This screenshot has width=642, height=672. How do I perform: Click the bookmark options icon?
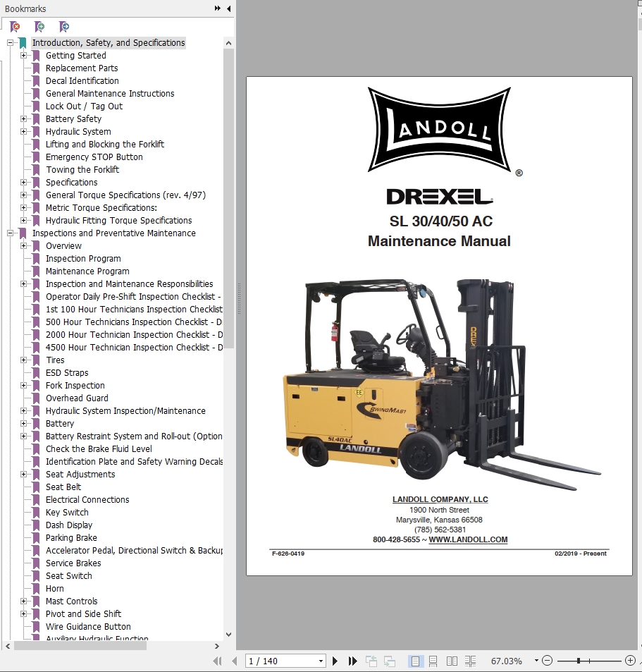[64, 27]
